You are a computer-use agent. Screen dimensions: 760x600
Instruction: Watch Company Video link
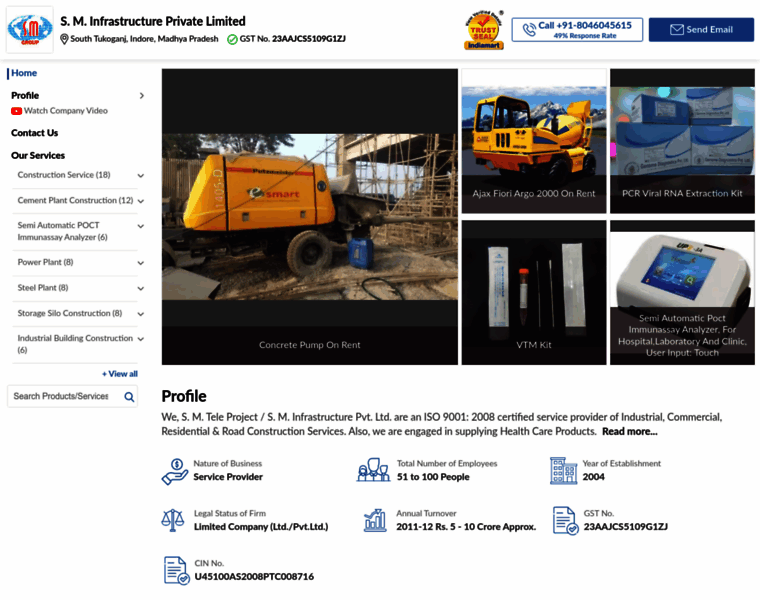pyautogui.click(x=66, y=111)
